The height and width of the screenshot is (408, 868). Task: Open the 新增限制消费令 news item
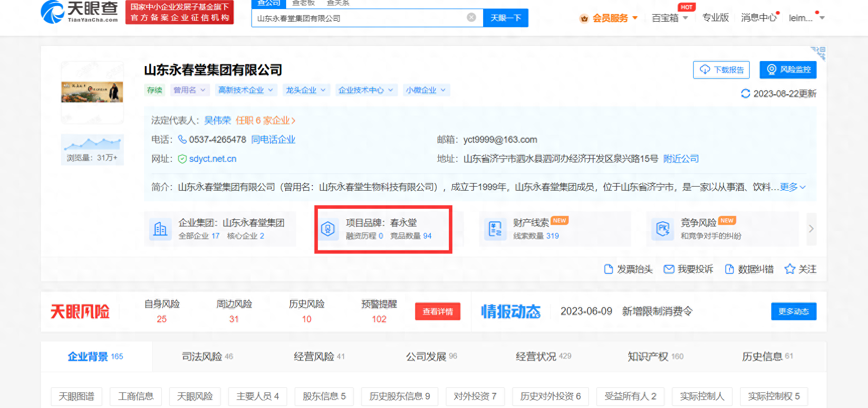point(657,311)
